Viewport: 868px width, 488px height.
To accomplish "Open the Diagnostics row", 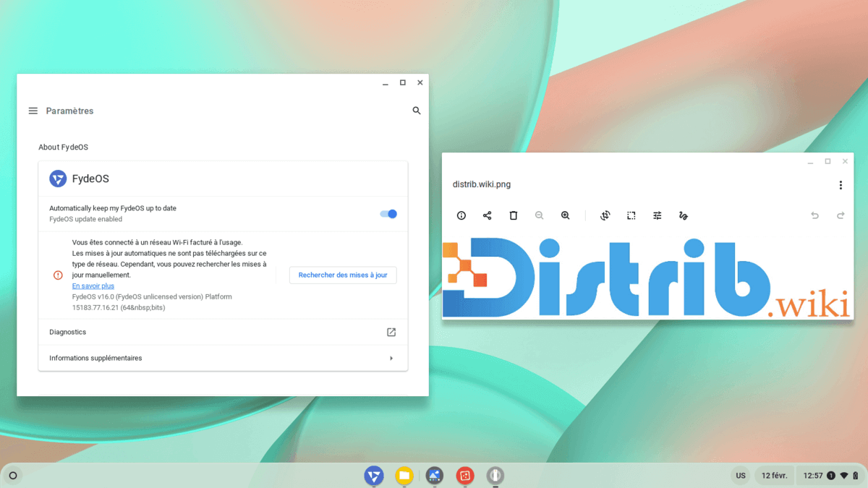I will tap(223, 333).
